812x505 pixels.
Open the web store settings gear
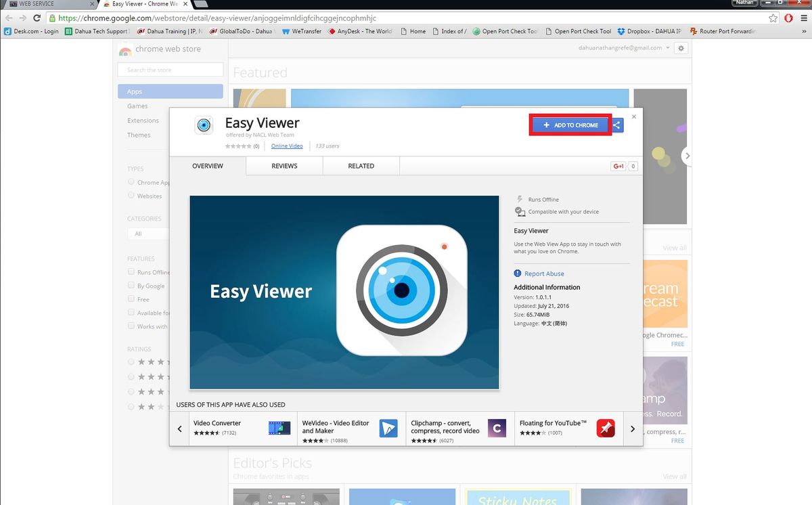(681, 48)
